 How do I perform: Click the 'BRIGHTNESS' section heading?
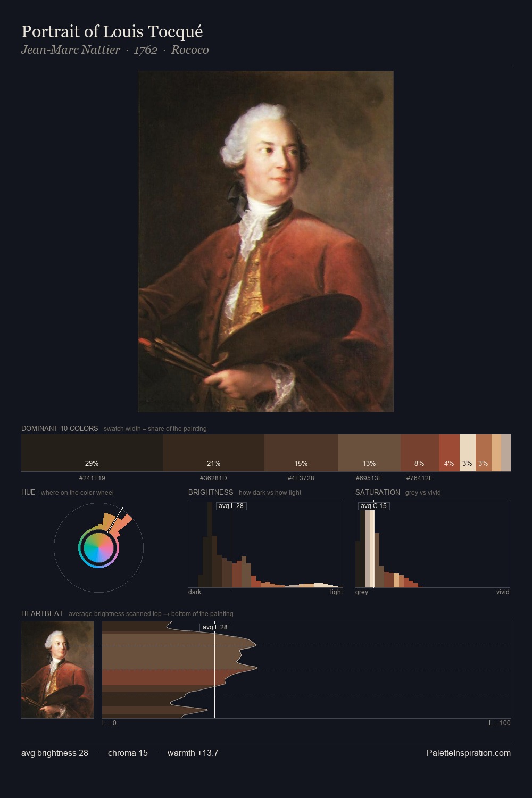pyautogui.click(x=211, y=492)
